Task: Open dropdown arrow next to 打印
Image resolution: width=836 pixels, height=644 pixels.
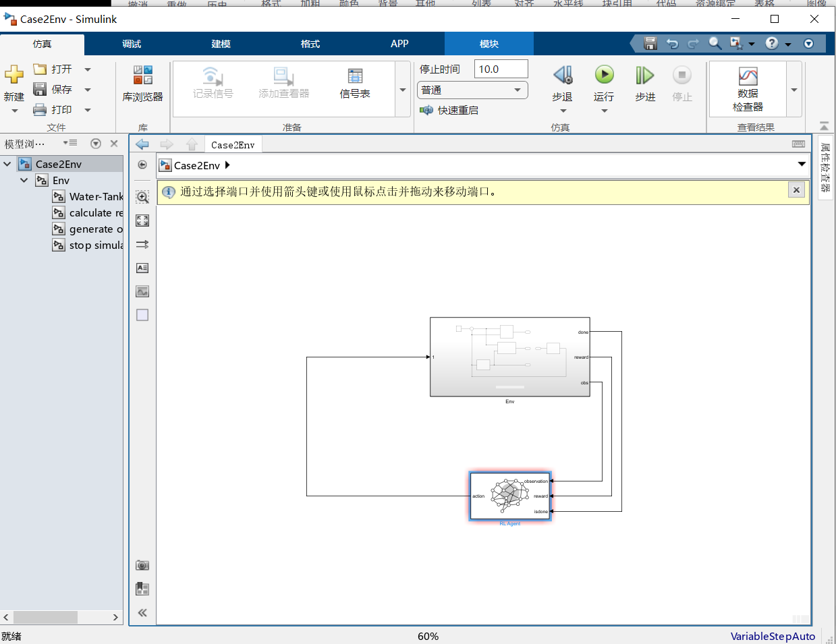Action: pos(88,109)
